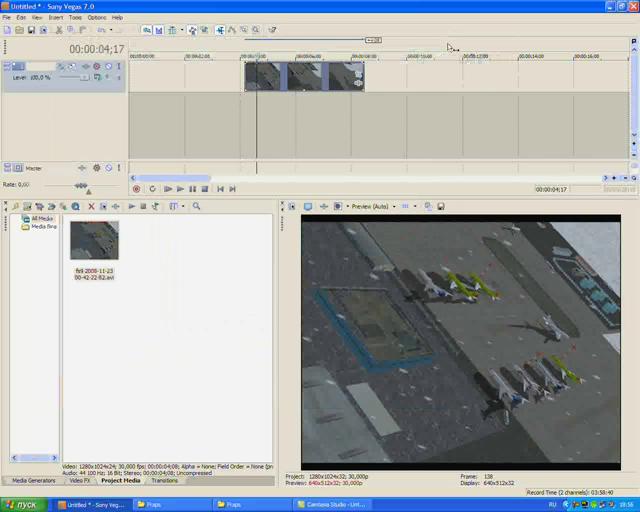Select the Normal Edit tool
Screen dimensions: 640x512
pyautogui.click(x=220, y=30)
